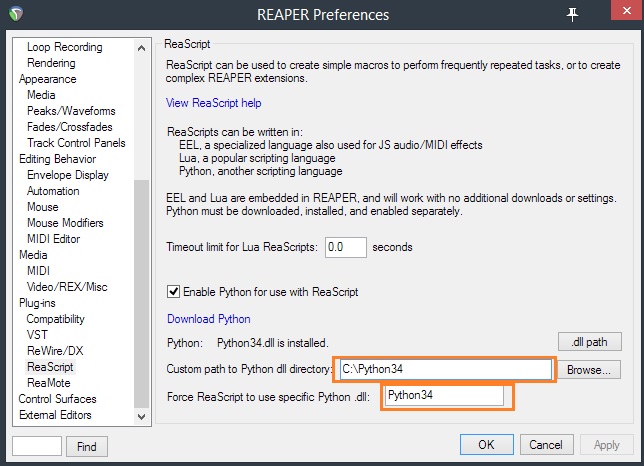The image size is (644, 466).
Task: Select the Plug-ins category
Action: (x=37, y=303)
